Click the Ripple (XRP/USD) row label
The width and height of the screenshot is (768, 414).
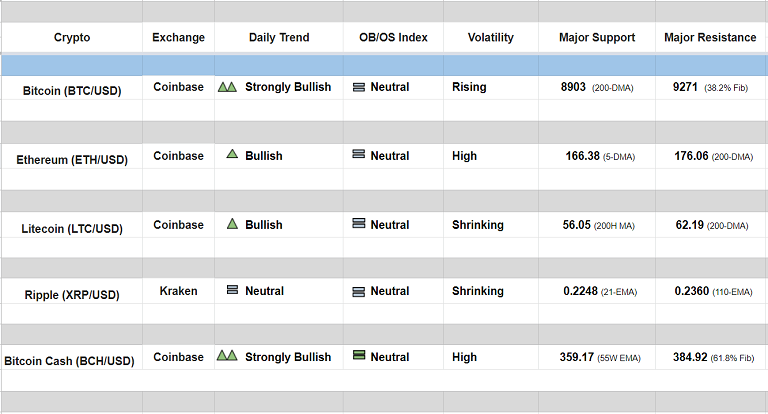coord(71,295)
